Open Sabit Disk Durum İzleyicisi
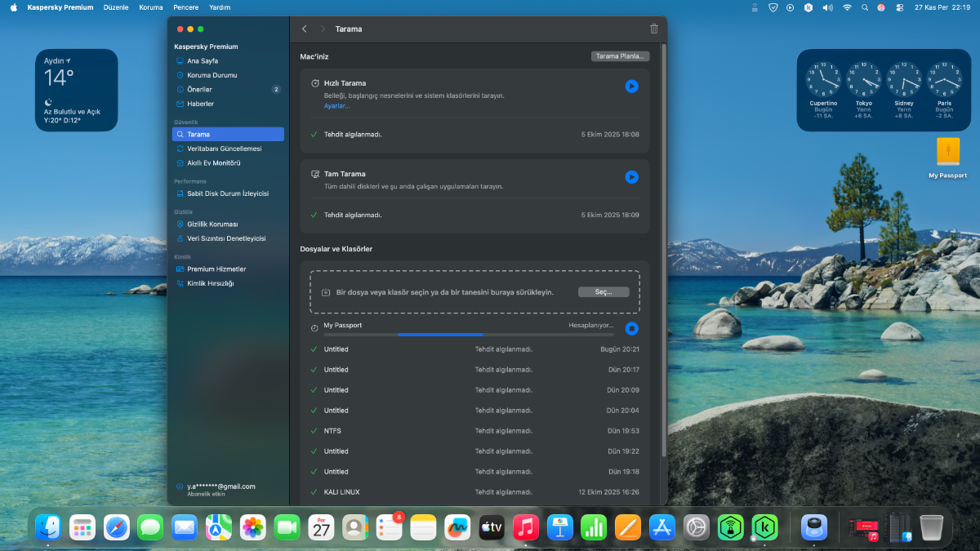 [x=227, y=193]
